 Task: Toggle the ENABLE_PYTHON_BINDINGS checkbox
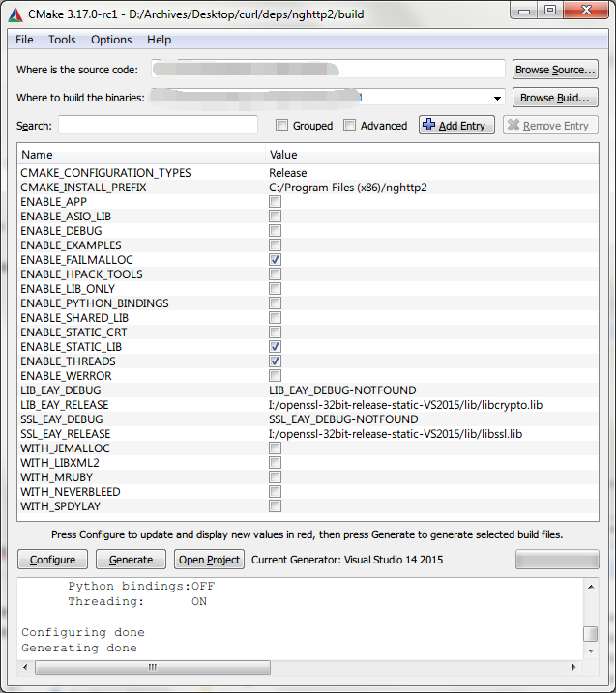[x=275, y=303]
